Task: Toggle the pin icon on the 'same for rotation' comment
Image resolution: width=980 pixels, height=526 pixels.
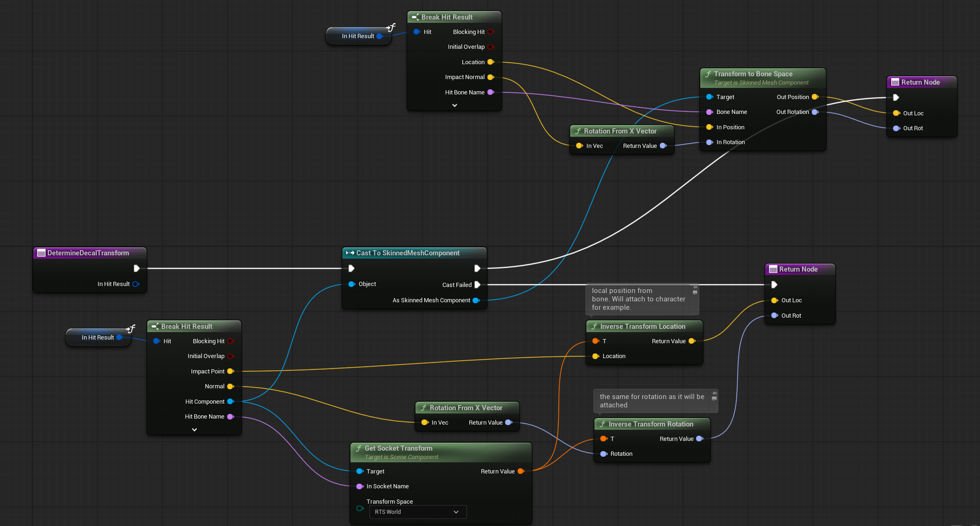Action: (x=715, y=393)
